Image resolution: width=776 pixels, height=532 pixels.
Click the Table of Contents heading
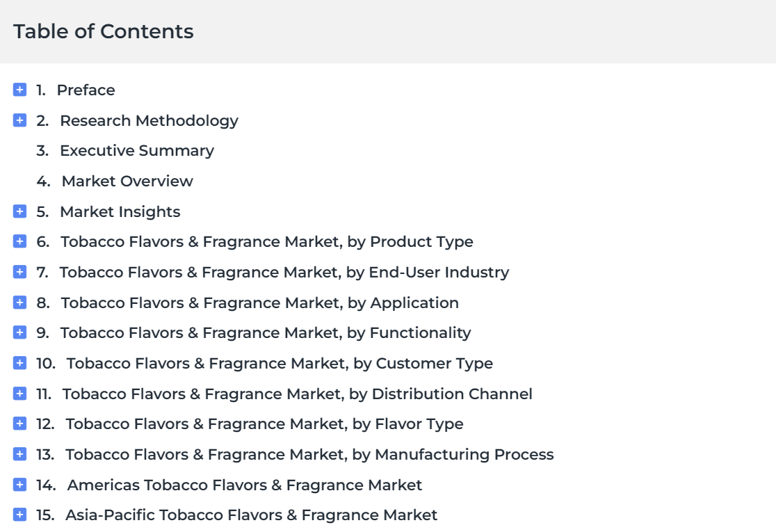click(x=104, y=31)
